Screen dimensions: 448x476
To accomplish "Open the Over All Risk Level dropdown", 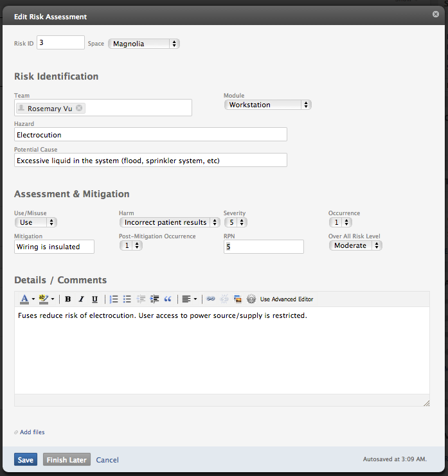I will tap(355, 245).
